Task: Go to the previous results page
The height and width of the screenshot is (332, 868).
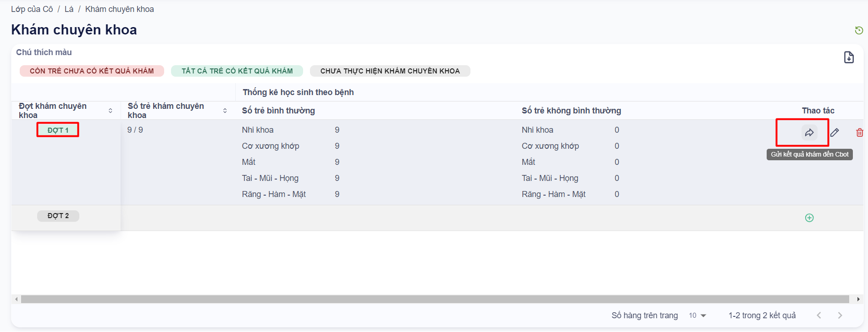Action: [819, 315]
